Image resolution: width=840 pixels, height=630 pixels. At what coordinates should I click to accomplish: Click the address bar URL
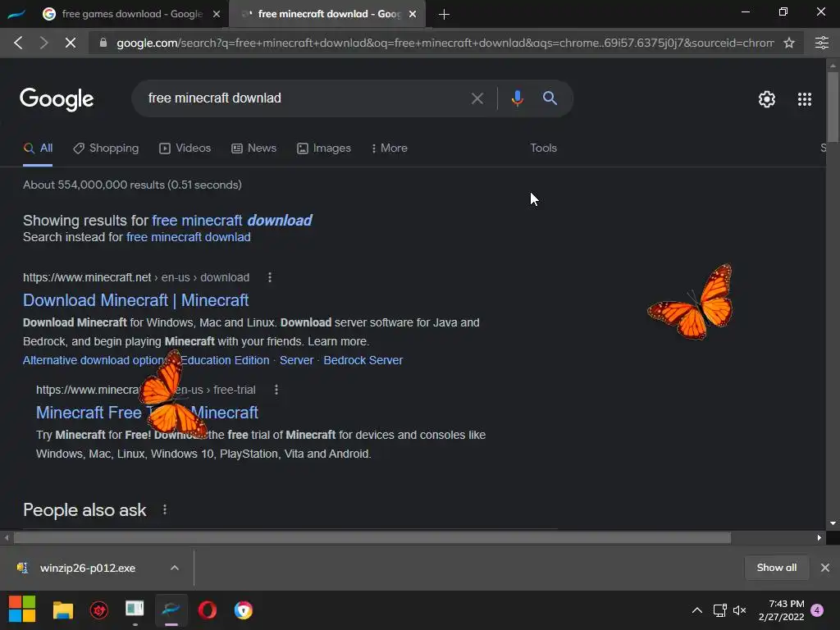coord(445,43)
